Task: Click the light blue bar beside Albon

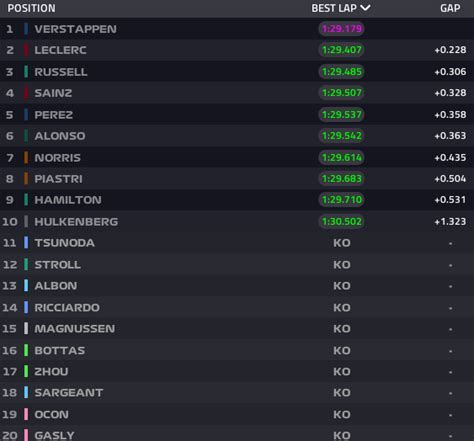Action: (x=26, y=286)
